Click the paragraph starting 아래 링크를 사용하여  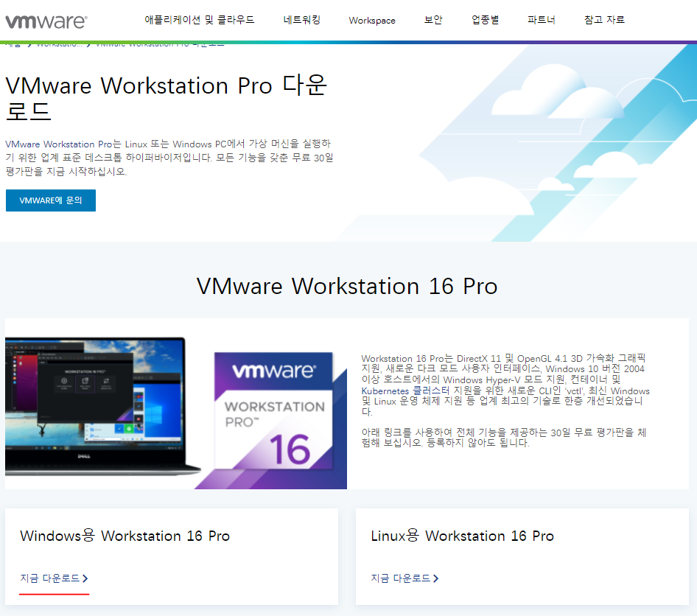pyautogui.click(x=504, y=438)
